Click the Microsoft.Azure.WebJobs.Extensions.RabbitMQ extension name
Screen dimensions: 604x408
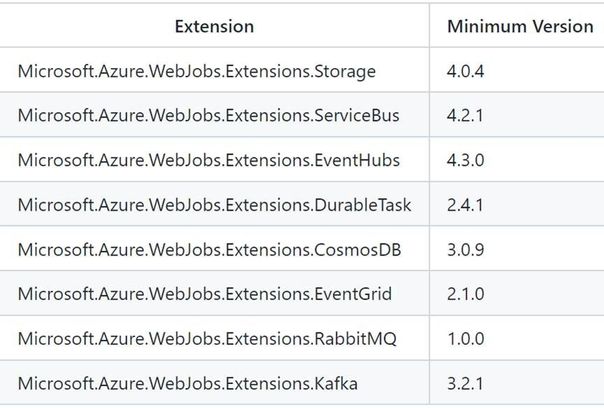207,339
